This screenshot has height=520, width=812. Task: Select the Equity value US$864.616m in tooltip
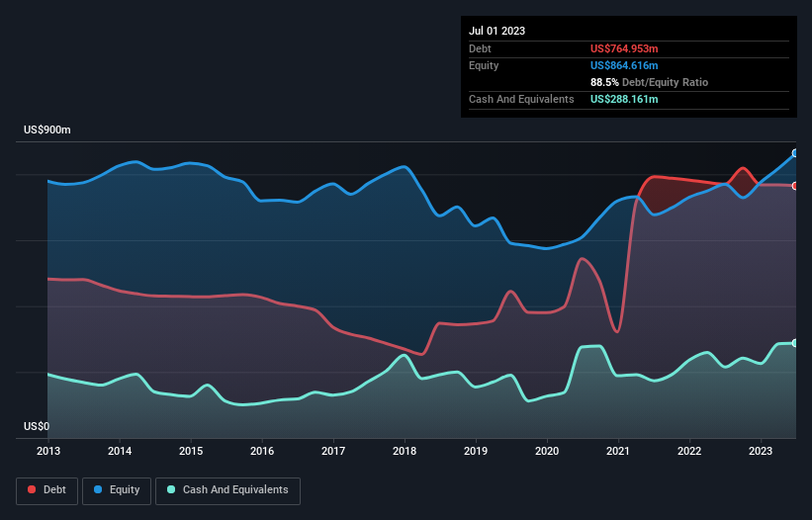tap(625, 65)
